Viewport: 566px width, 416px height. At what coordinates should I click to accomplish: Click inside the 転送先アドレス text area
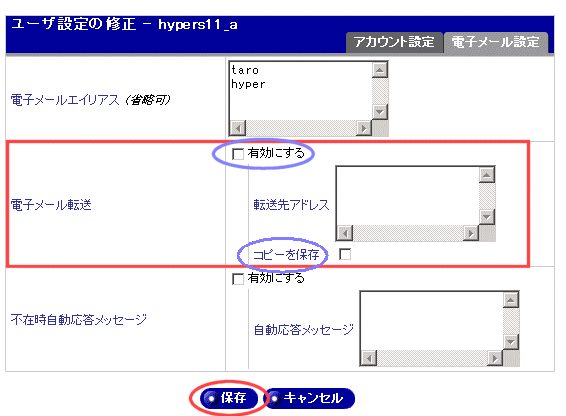[x=408, y=196]
